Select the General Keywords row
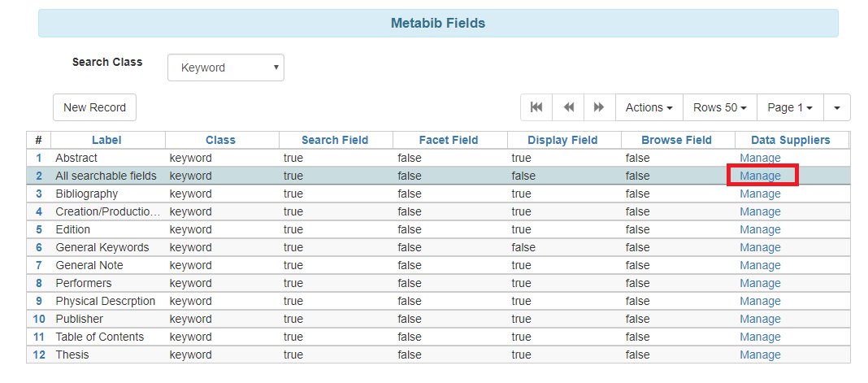This screenshot has width=868, height=383. click(102, 247)
